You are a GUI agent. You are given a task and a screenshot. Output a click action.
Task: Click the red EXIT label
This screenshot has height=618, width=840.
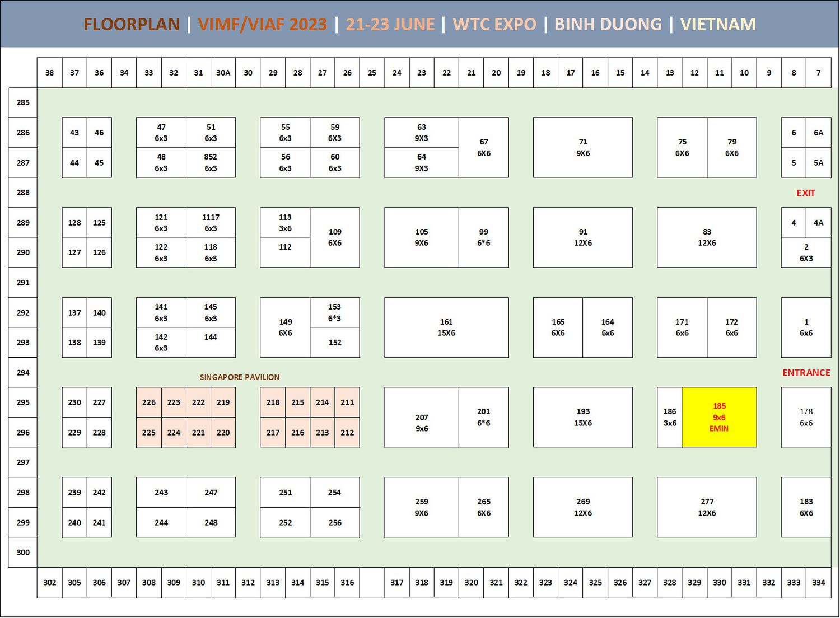click(x=806, y=193)
